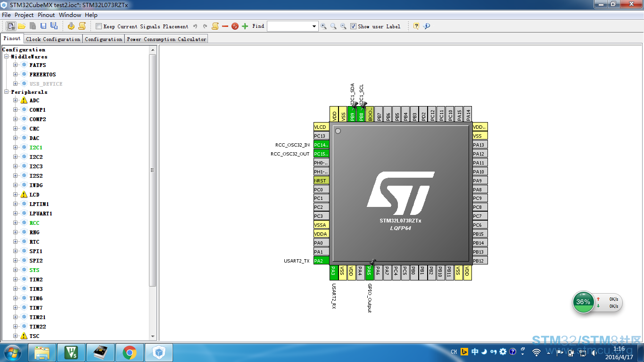Click the red minus toolbar icon
Viewport: 644px width, 362px height.
(225, 26)
